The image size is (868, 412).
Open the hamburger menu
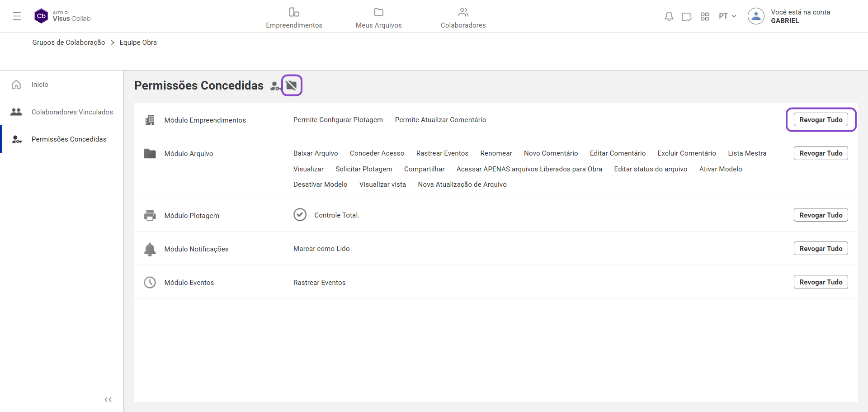coord(17,16)
